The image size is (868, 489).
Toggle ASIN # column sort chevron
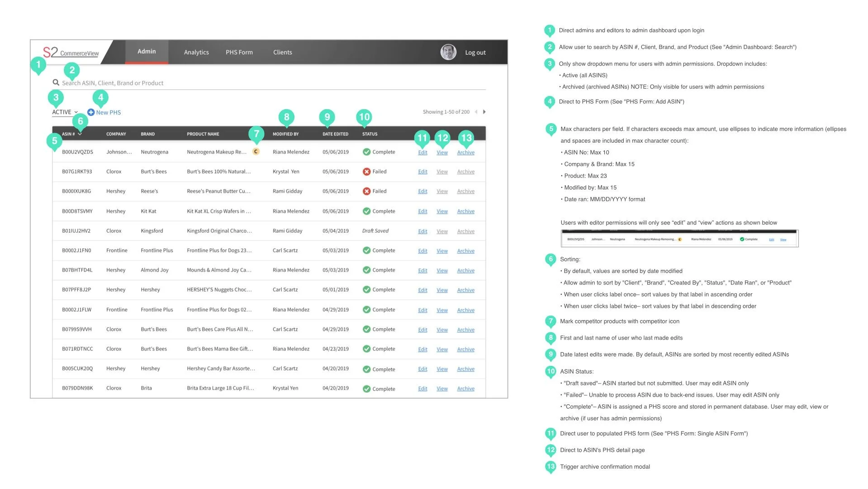(80, 134)
